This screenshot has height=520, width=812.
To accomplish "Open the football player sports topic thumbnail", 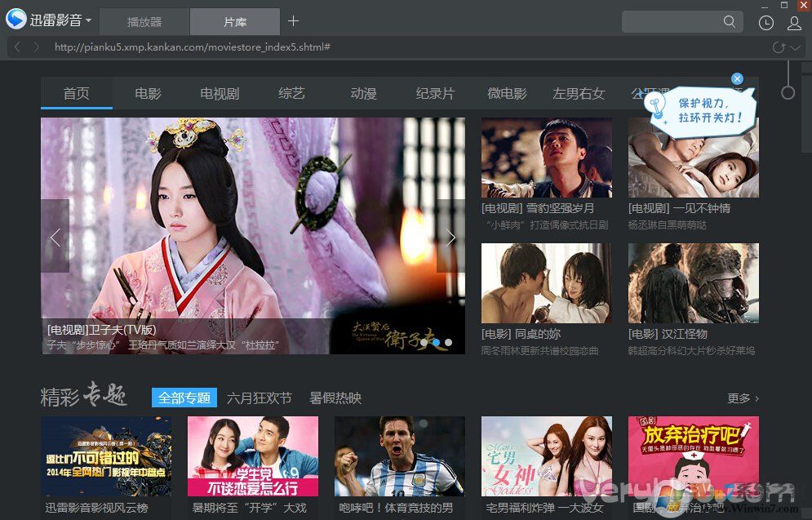I will tap(400, 456).
